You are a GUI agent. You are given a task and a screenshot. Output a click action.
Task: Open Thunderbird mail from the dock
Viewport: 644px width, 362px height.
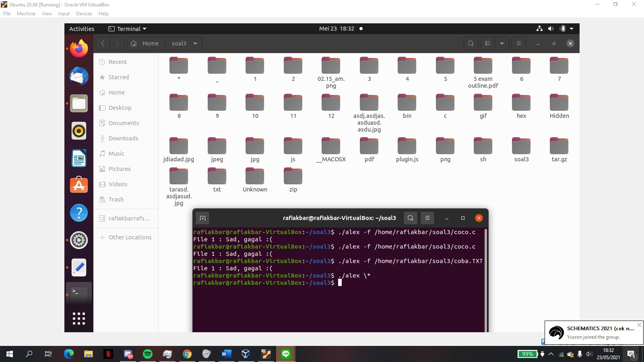(x=79, y=76)
